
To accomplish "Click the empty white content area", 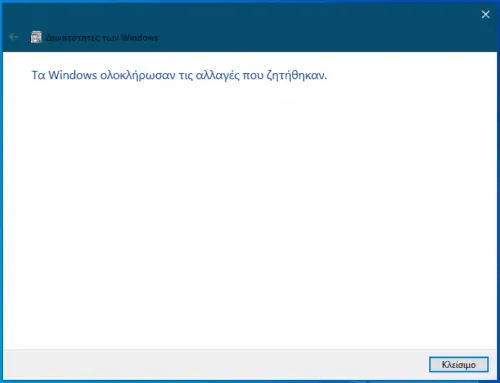I will [x=250, y=213].
